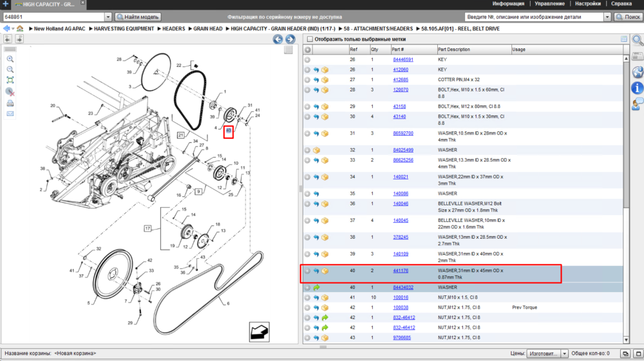Click the expand-right panel icon
Screen dimensions: 644x361
click(19, 39)
